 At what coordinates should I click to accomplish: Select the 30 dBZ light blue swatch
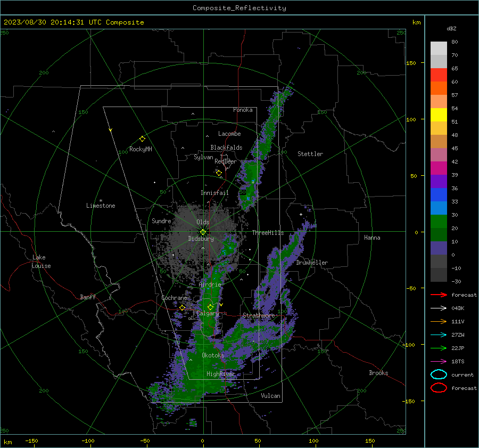point(439,208)
